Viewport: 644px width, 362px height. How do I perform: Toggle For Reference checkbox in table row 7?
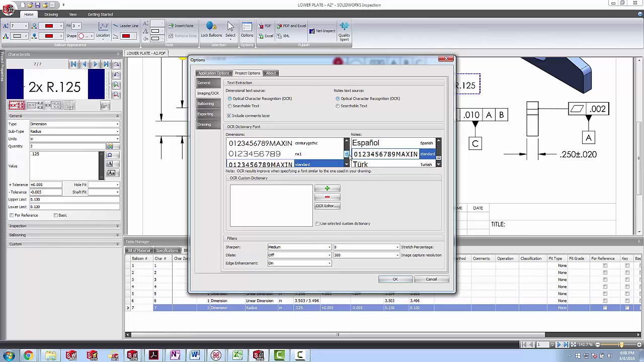[x=605, y=308]
